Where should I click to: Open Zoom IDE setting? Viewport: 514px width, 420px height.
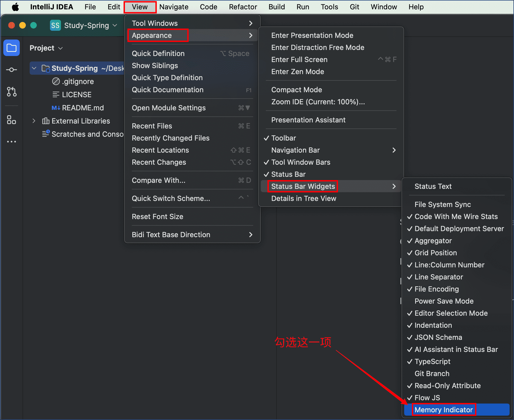click(331, 102)
